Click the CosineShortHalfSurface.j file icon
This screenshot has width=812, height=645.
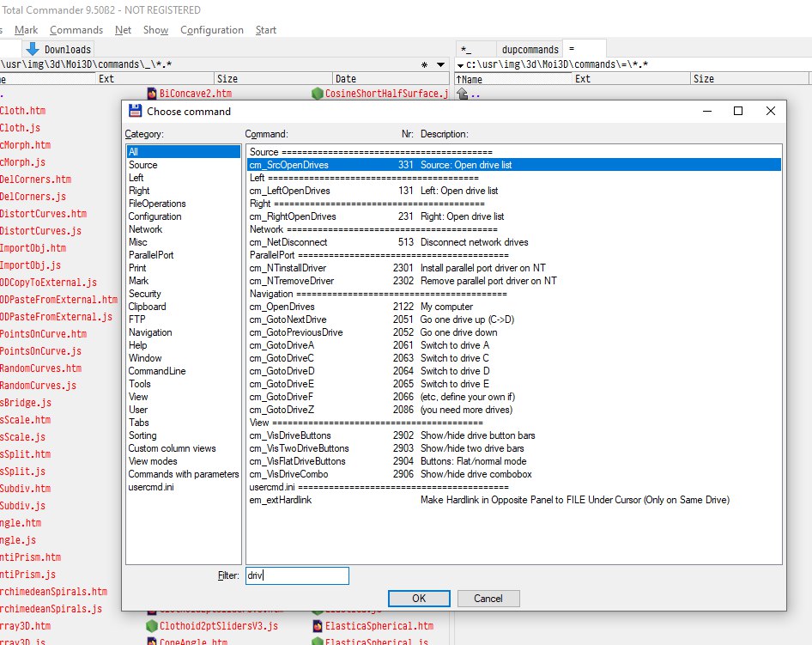click(x=318, y=94)
